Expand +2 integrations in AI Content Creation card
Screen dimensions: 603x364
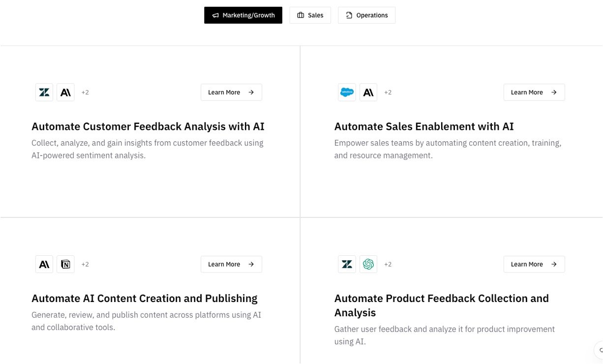coord(85,265)
